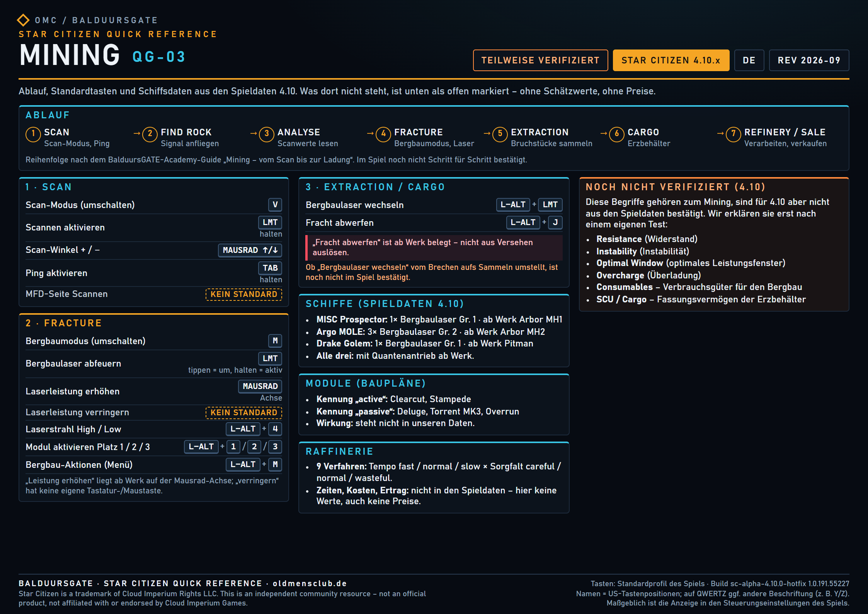Click the "1 · SCAN" panel heading
The width and height of the screenshot is (868, 614).
pos(49,187)
